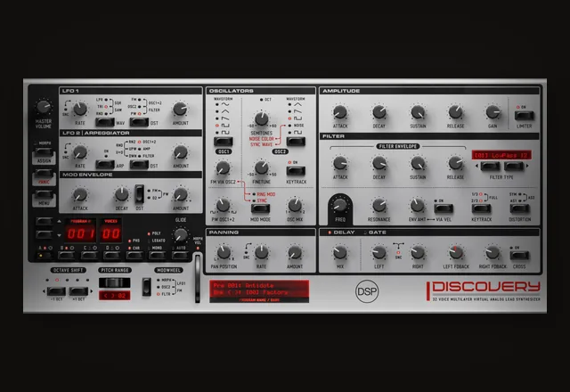Screen dimensions: 570x392
Task: Click the Amplitude Gain knob
Action: [493, 112]
